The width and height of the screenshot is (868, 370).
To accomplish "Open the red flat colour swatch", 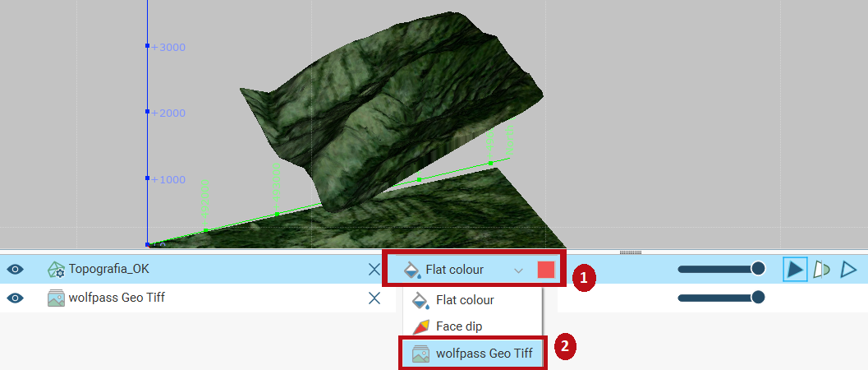I will (x=546, y=270).
